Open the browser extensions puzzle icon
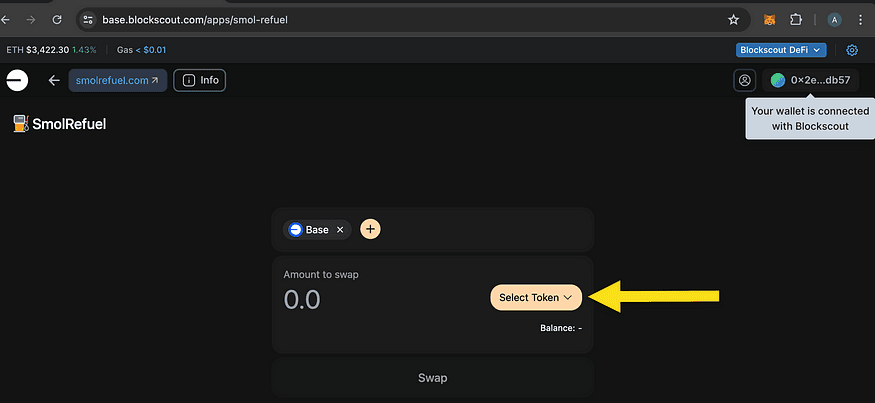 [x=796, y=20]
